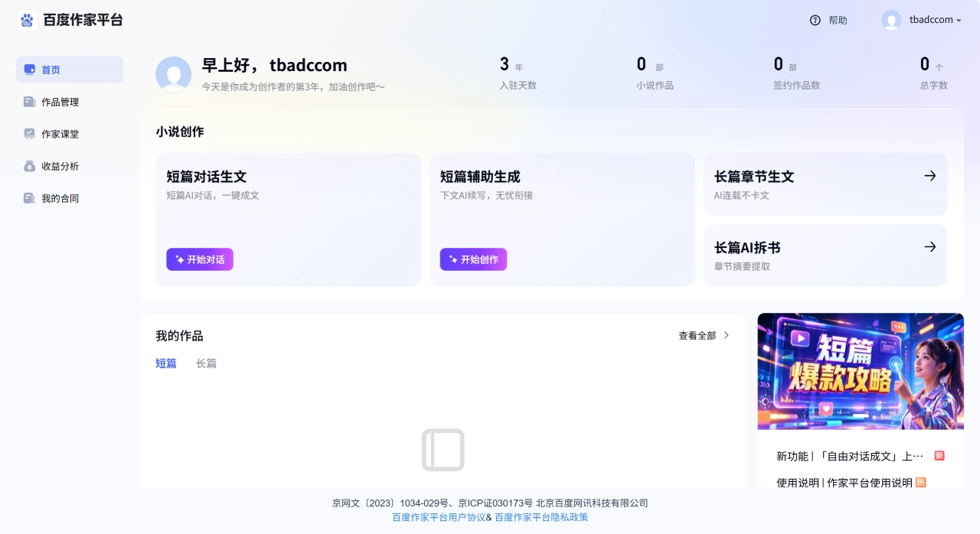Open the 使用说明 作家平台使用说明 article

click(844, 483)
